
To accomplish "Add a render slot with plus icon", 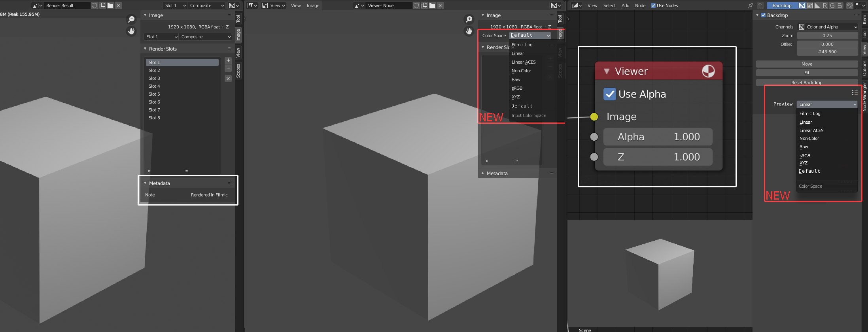I will pos(228,60).
